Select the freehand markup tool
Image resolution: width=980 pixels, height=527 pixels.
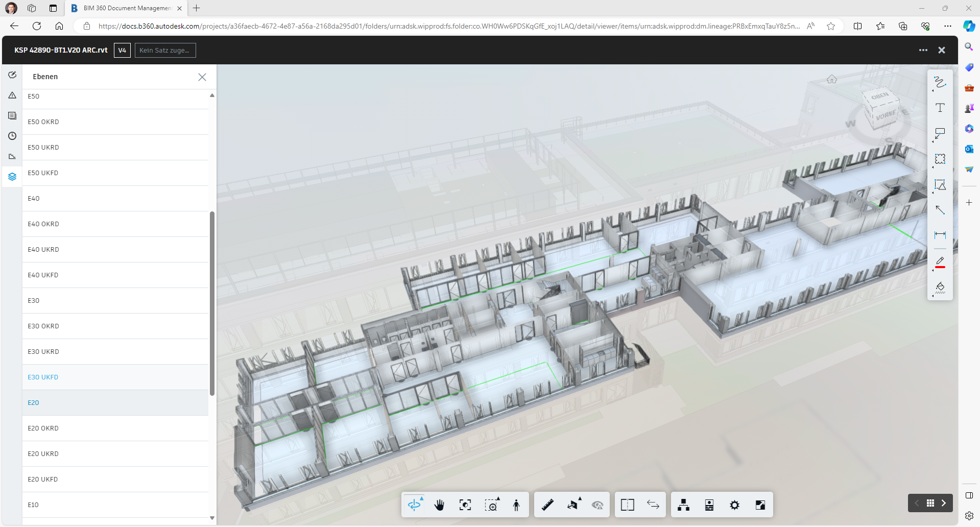pos(940,82)
